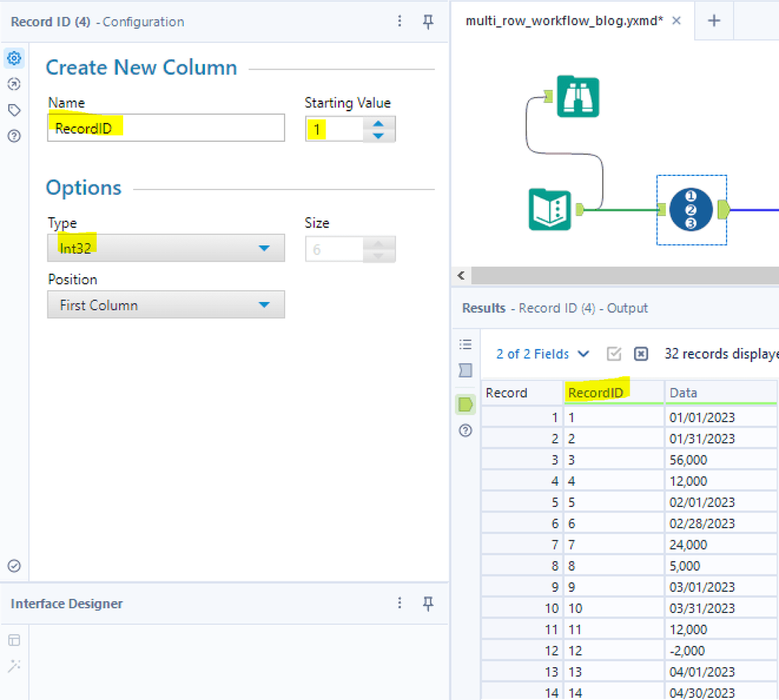The width and height of the screenshot is (779, 700).
Task: Switch to multi_row_workflow_blog.yxmd tab
Action: (564, 21)
